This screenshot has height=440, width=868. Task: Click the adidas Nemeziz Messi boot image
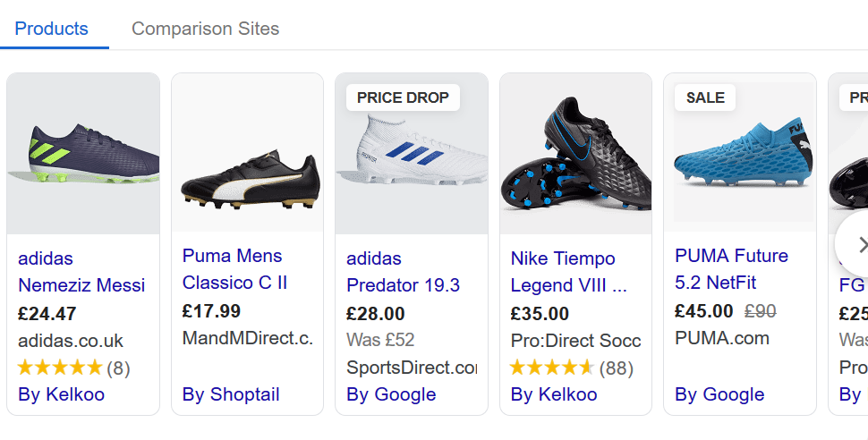click(83, 154)
